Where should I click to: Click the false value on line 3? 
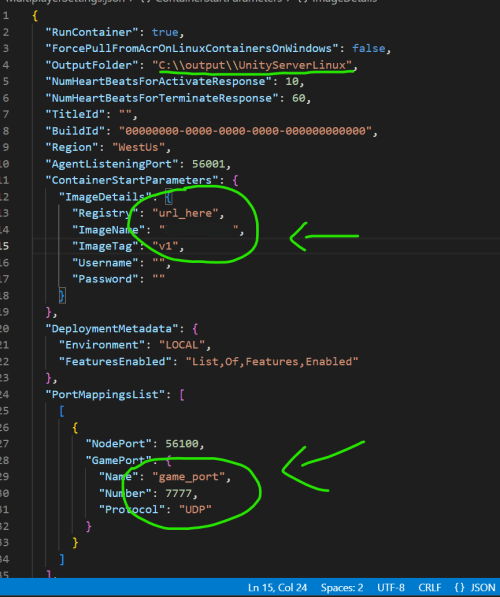pyautogui.click(x=369, y=48)
